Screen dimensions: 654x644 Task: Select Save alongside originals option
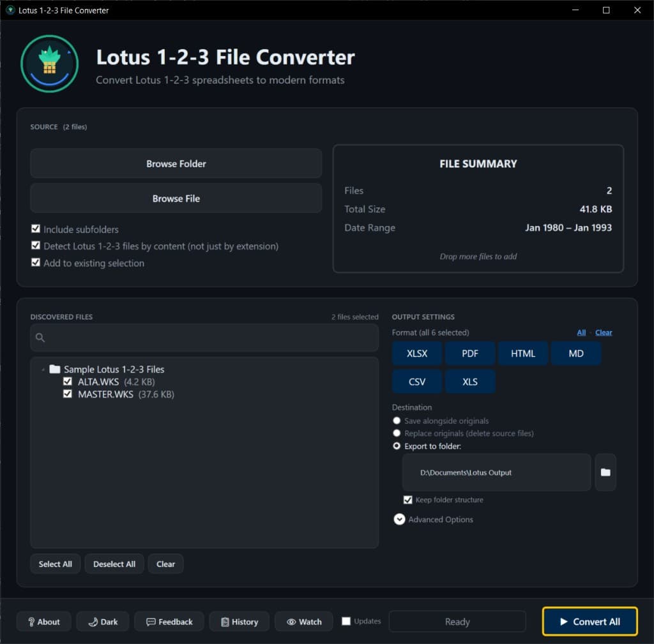coord(397,421)
